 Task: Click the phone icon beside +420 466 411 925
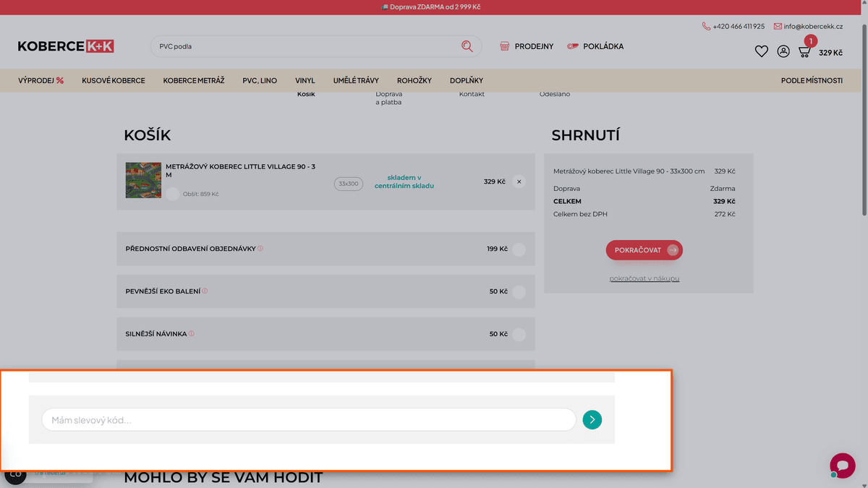tap(706, 26)
